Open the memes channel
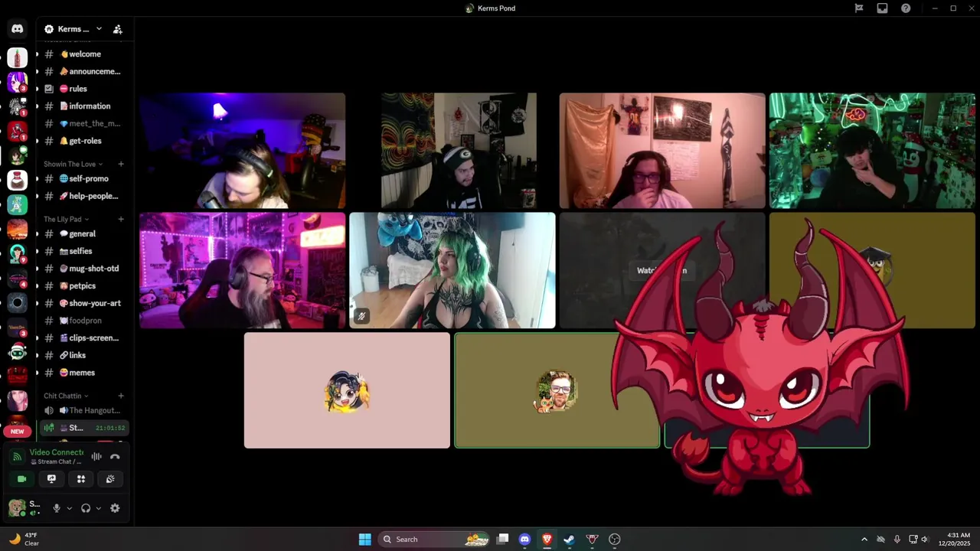This screenshot has width=980, height=551. (83, 373)
